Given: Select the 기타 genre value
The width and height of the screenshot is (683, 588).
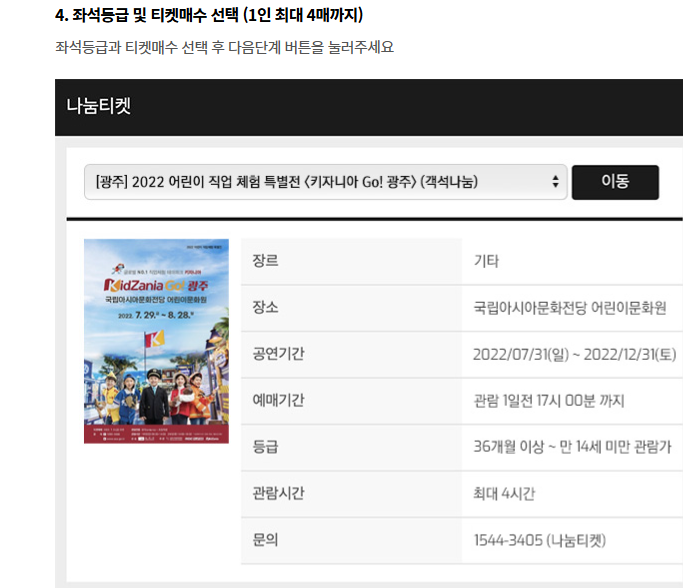Looking at the screenshot, I should point(486,261).
